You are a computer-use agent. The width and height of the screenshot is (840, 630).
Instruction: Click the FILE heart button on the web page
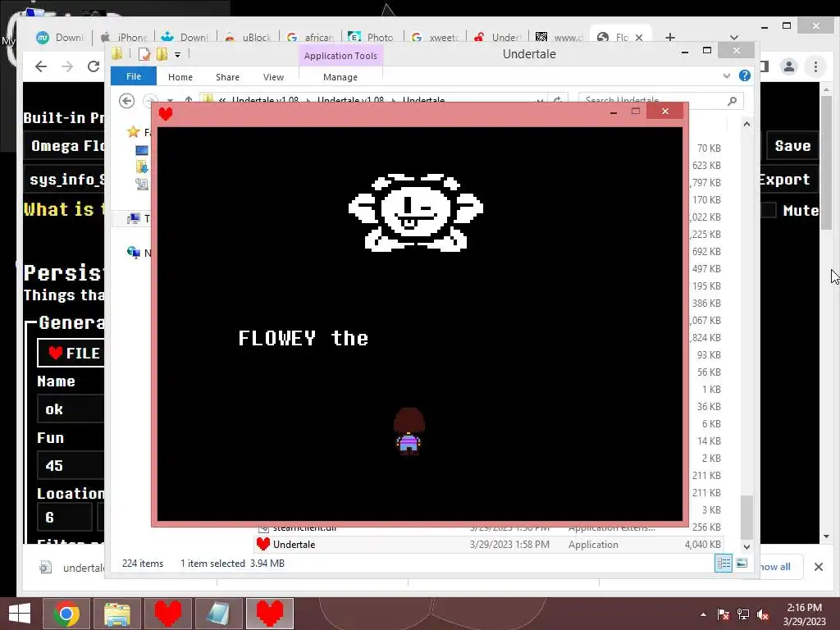pos(71,353)
